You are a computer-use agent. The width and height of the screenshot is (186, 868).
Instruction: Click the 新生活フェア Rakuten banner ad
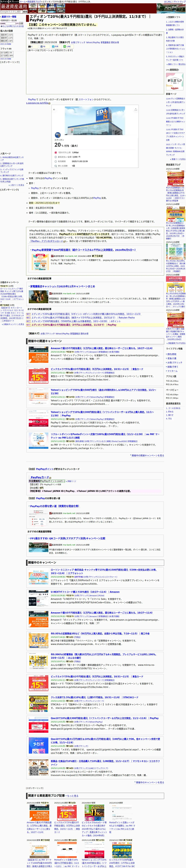click(x=175, y=82)
